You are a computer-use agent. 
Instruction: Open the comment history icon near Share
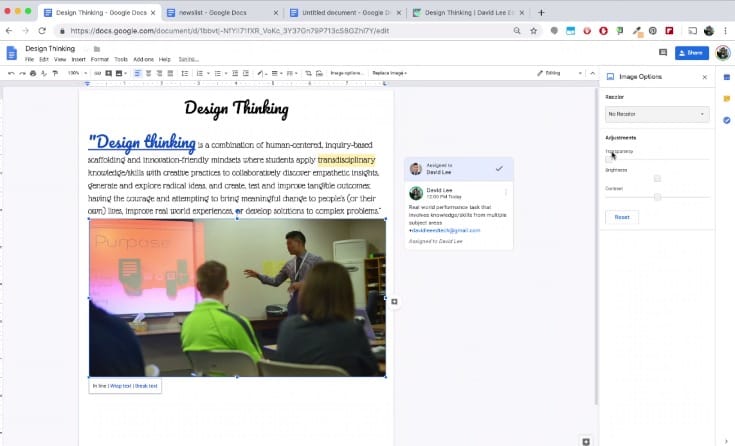[662, 52]
